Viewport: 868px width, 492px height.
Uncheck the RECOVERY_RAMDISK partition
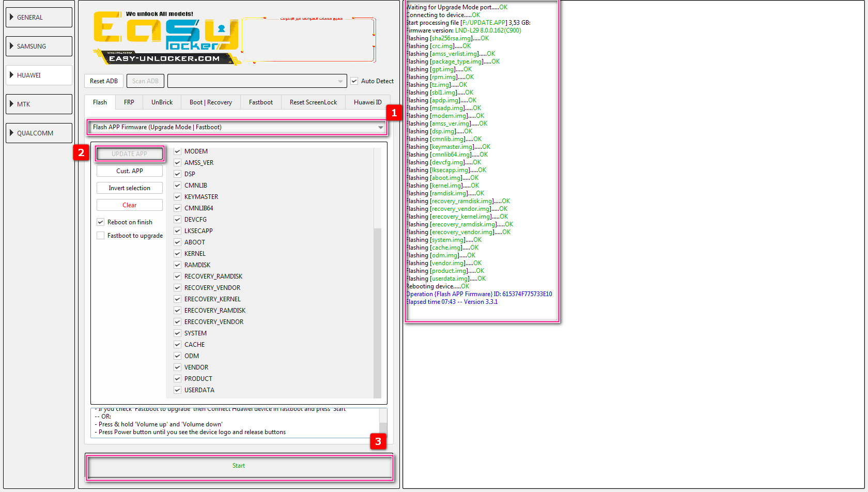(177, 276)
